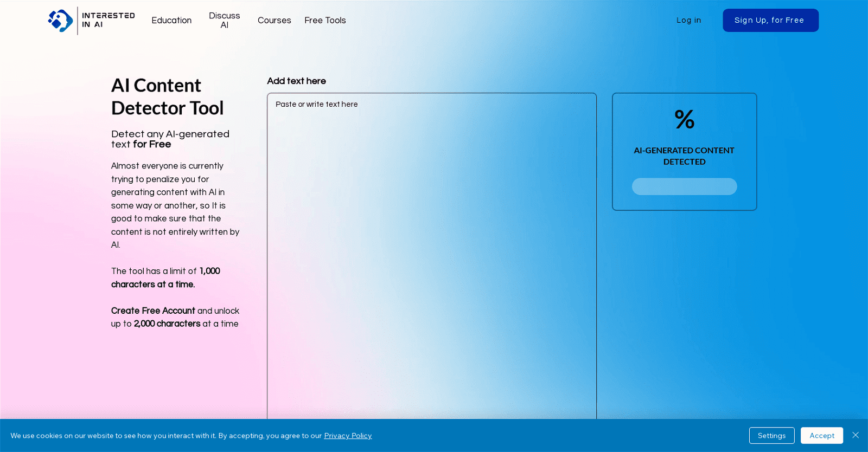Click the 2,000 characters bold text
The height and width of the screenshot is (452, 868).
[167, 324]
